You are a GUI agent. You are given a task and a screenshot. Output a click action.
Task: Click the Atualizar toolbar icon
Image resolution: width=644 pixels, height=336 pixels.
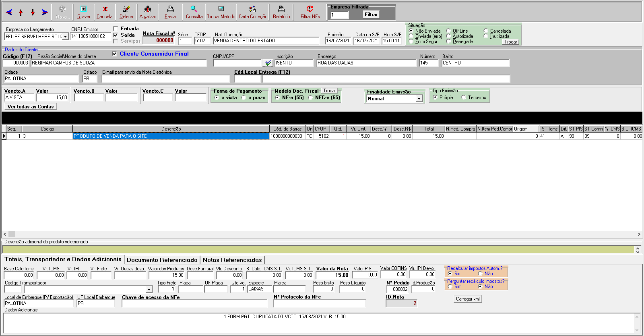click(x=148, y=9)
